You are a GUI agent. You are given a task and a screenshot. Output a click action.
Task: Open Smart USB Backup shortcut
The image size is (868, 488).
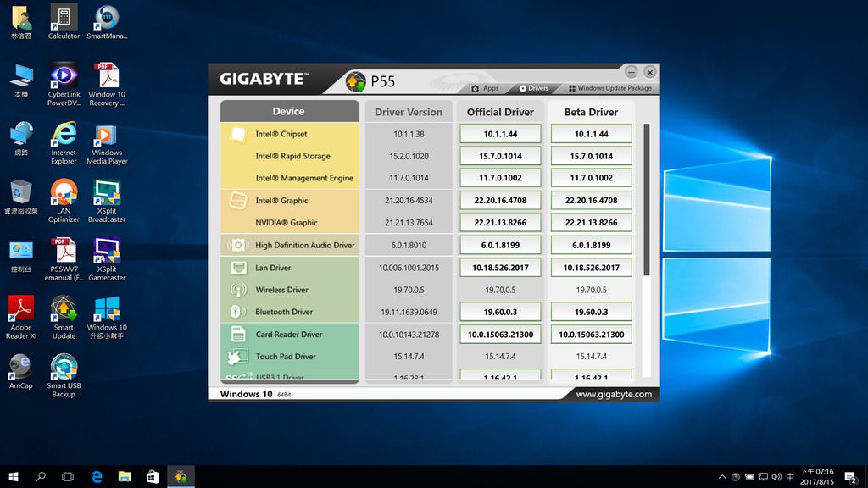64,376
